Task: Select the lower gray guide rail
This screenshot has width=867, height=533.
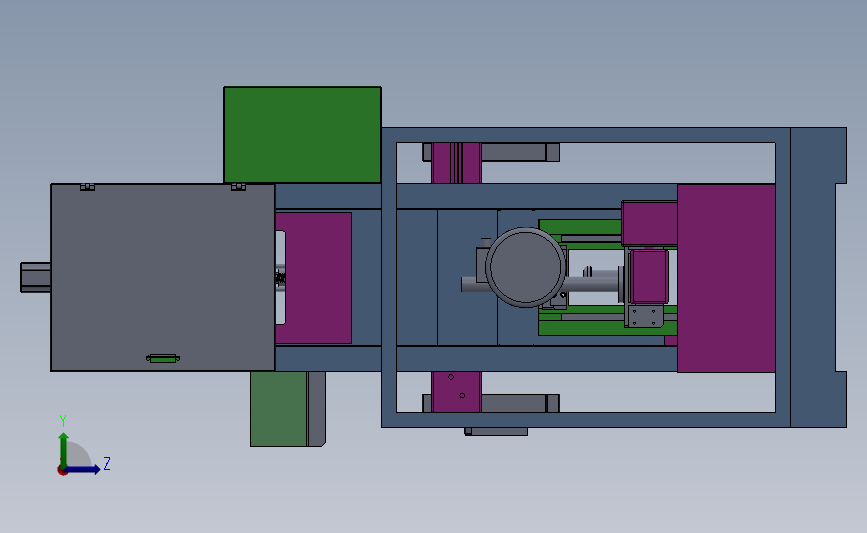Action: click(514, 403)
